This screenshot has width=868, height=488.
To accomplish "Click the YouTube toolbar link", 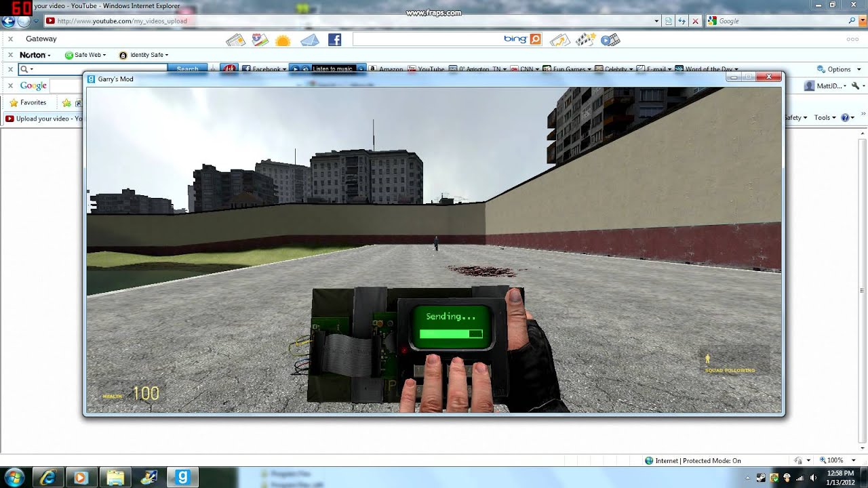I will coord(426,68).
